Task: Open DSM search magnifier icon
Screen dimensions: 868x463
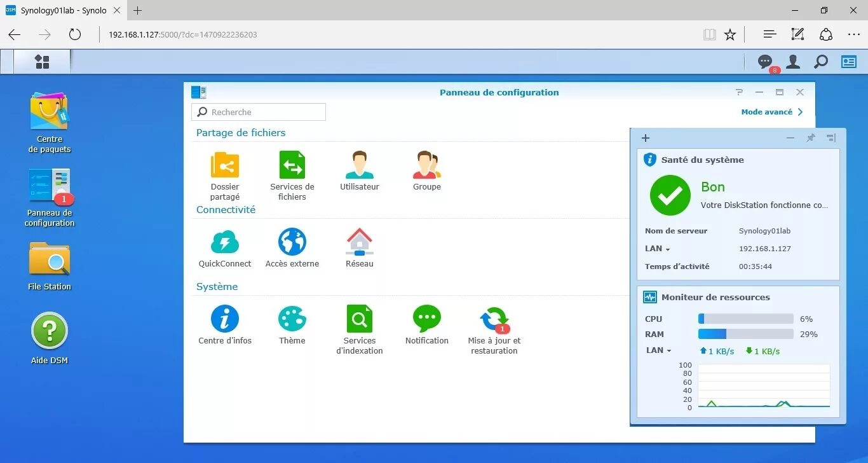Action: pos(821,62)
